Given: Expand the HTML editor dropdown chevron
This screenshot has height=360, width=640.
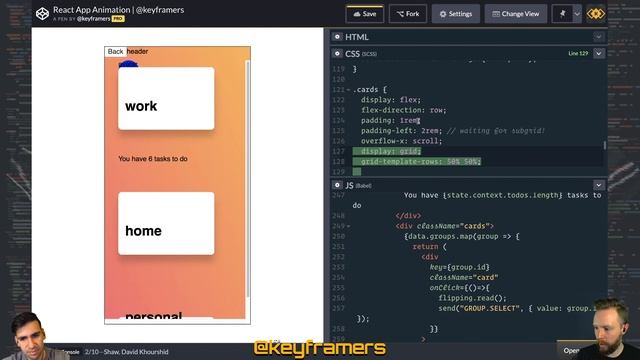Looking at the screenshot, I should click(x=599, y=37).
